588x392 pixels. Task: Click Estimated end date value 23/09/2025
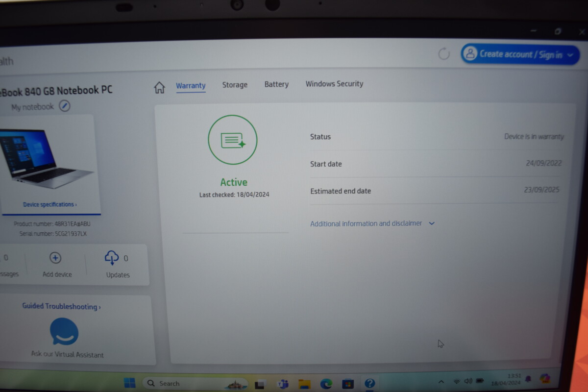(x=541, y=190)
